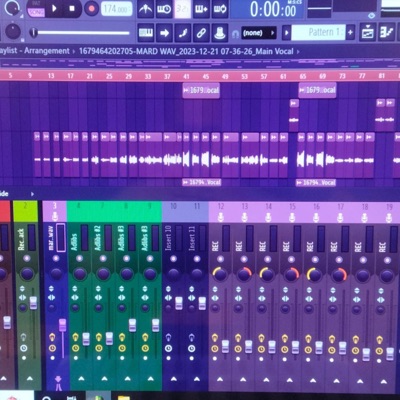Arm recording with the red Record button
This screenshot has width=400, height=400.
coord(91,9)
